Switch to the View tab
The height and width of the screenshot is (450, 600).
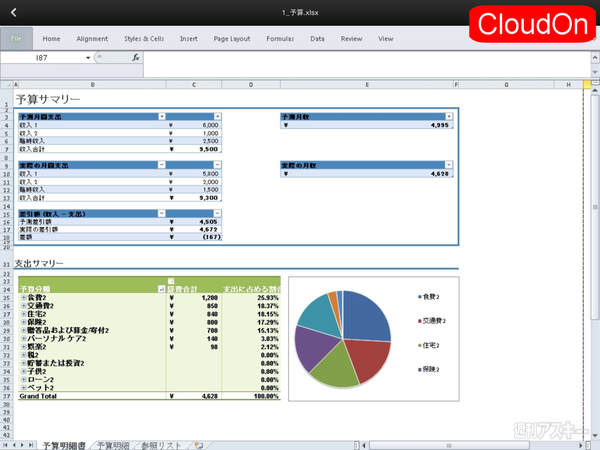tap(385, 39)
